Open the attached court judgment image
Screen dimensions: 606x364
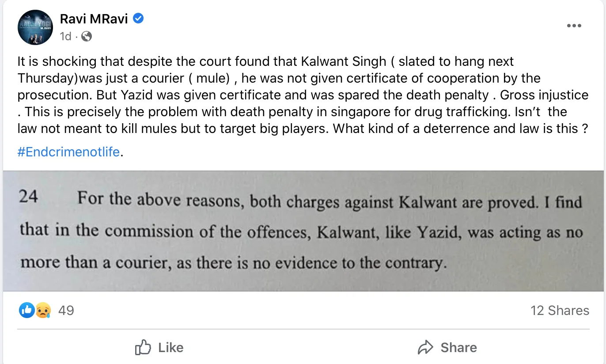coord(303,231)
